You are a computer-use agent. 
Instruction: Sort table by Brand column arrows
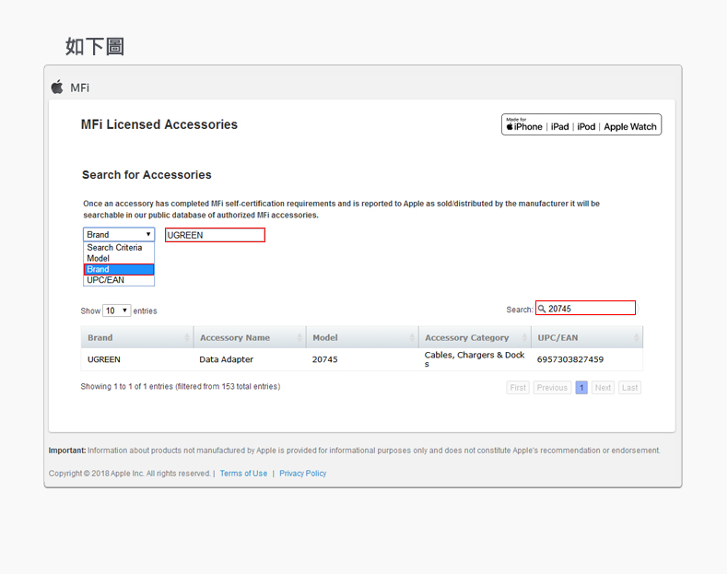[x=187, y=338]
